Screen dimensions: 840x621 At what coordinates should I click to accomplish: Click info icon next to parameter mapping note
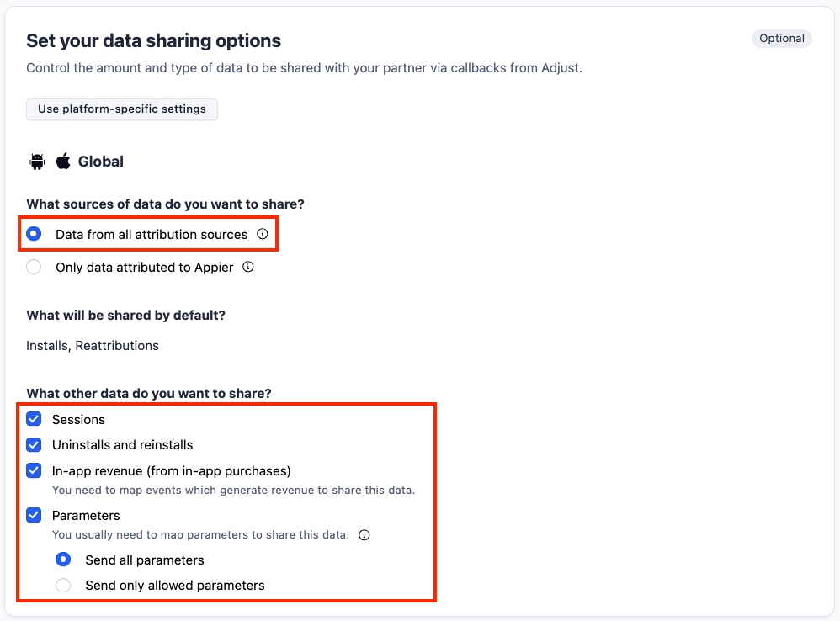(x=364, y=534)
